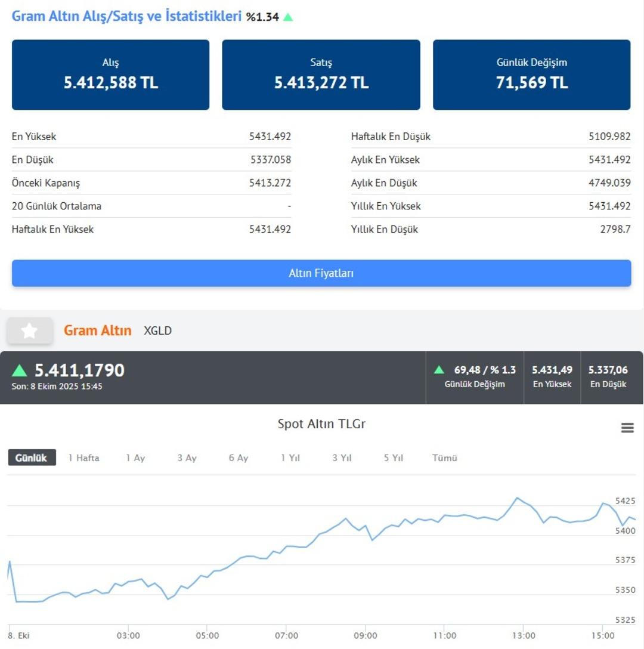The width and height of the screenshot is (644, 649).
Task: Click the chart peak near 13:00
Action: pos(517,497)
